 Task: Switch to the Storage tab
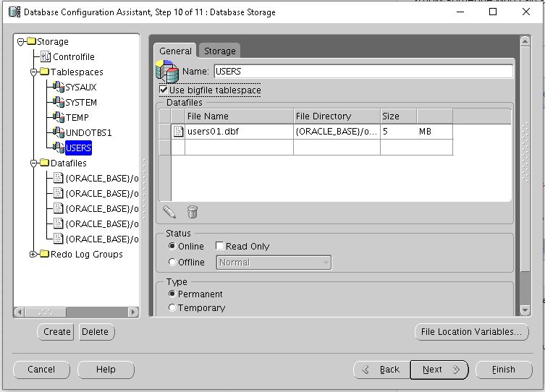pos(220,51)
